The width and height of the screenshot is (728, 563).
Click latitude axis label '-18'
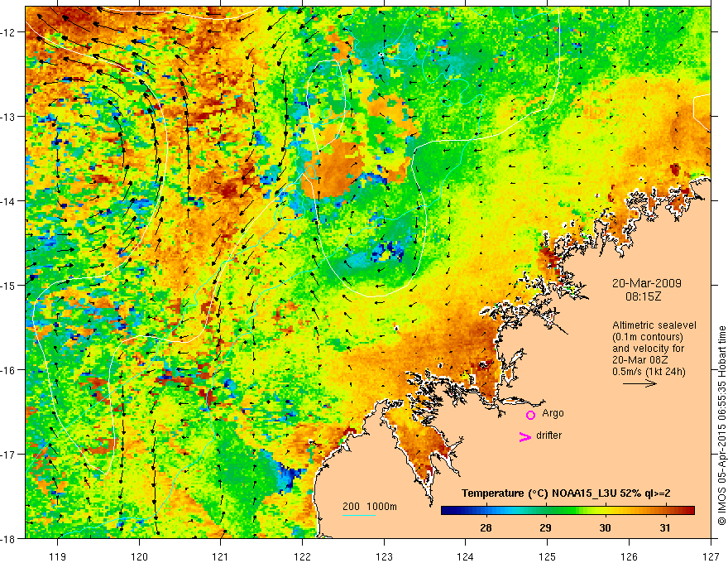coord(9,539)
